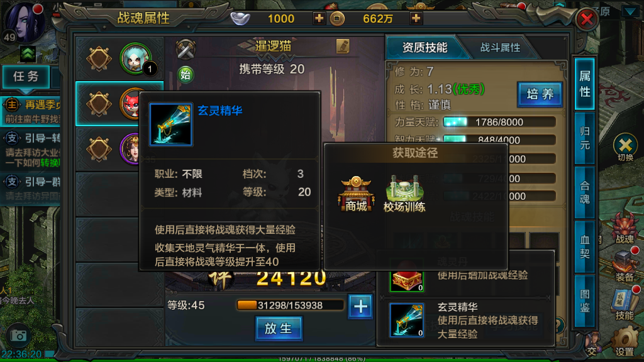This screenshot has height=362, width=644.
Task: Select the first pet portrait slot
Action: tap(136, 58)
